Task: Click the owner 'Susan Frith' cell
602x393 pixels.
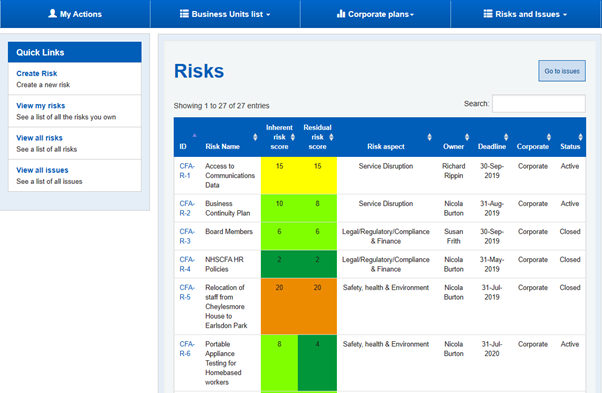Action: (453, 236)
